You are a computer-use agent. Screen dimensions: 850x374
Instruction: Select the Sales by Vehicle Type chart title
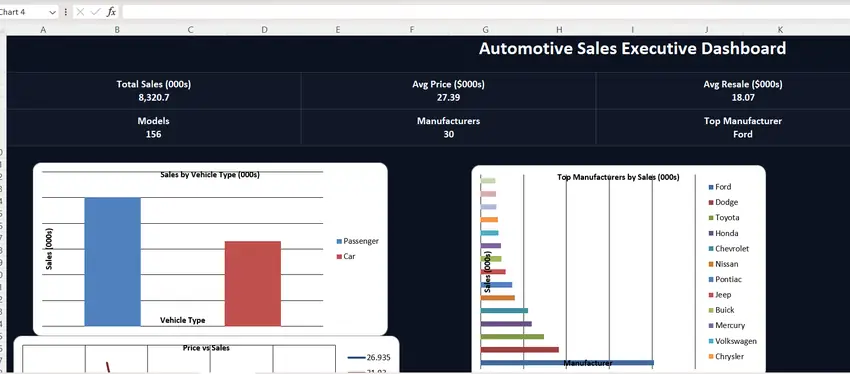click(x=210, y=175)
